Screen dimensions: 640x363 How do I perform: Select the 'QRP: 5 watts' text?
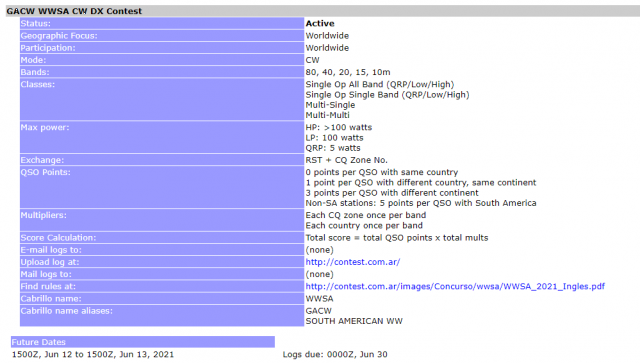(333, 148)
